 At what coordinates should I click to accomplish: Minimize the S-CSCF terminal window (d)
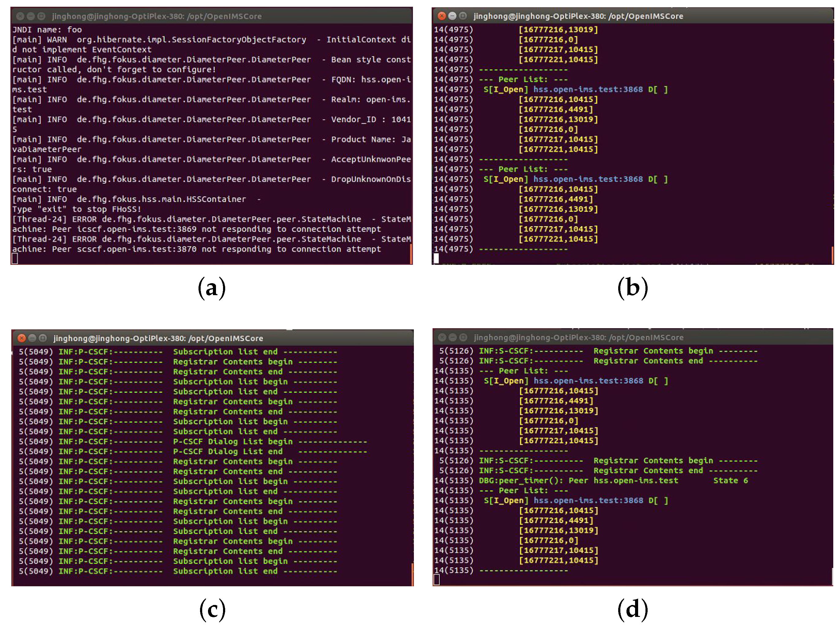coord(453,337)
